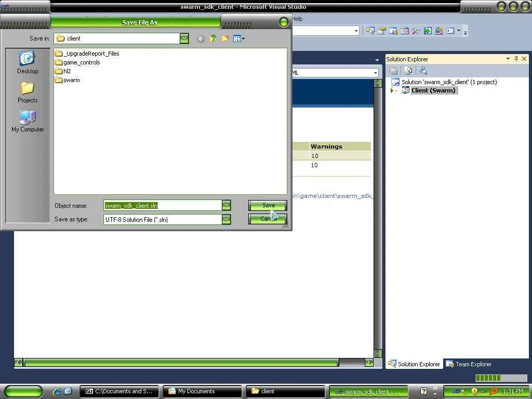Close the Solution Explorer panel

pos(524,59)
